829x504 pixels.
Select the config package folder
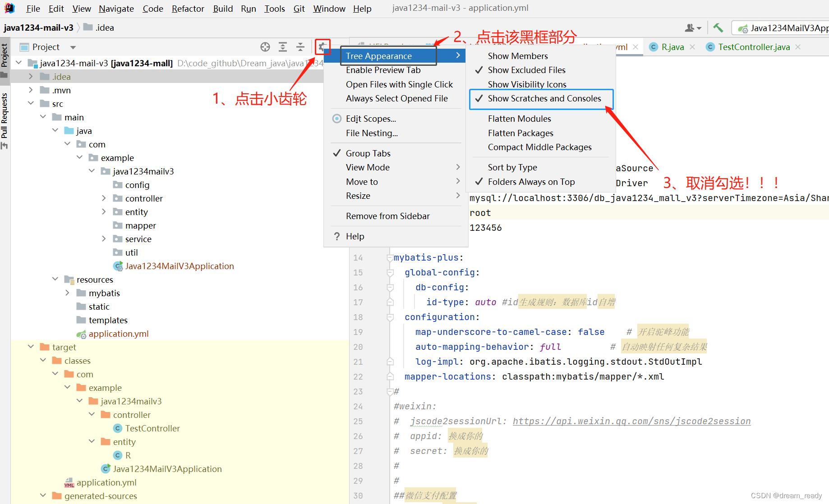point(131,185)
